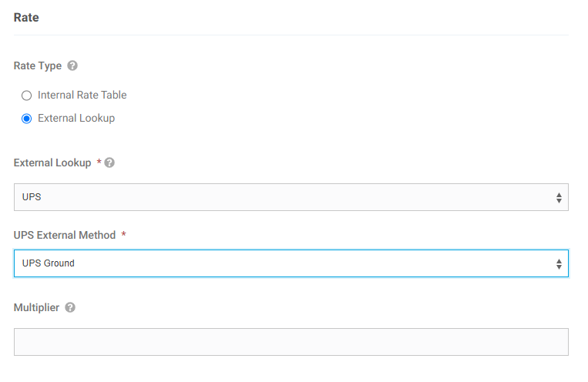
Task: Click the UPS text inside lookup dropdown
Action: click(x=32, y=197)
